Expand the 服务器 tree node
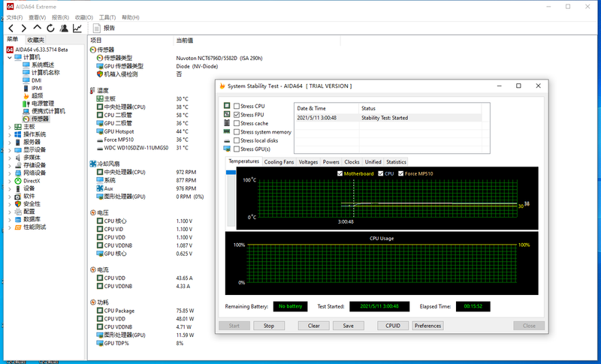Screen dimensions: 601x364 10,142
